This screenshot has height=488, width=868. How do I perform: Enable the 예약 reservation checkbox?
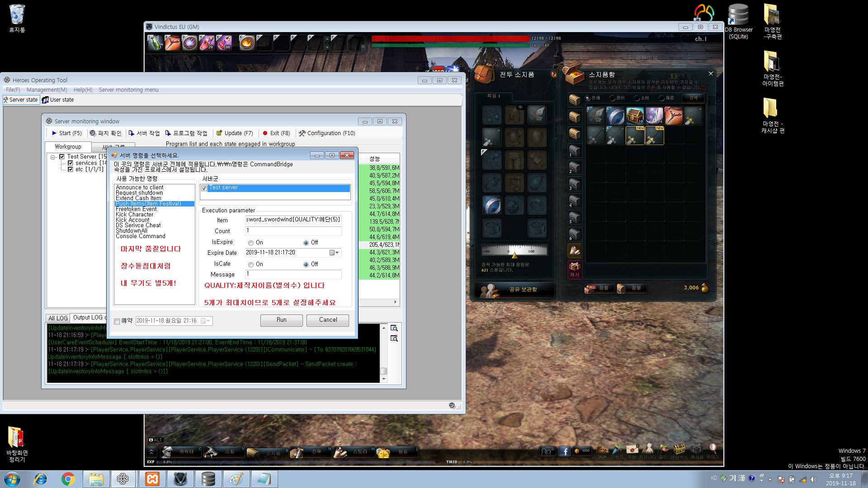pyautogui.click(x=117, y=321)
